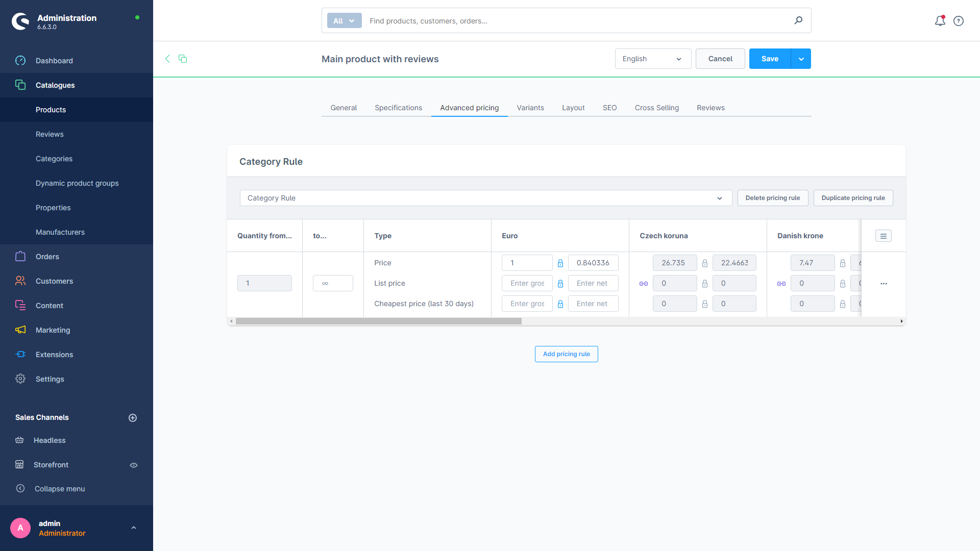Expand the Save options arrow

(x=801, y=59)
